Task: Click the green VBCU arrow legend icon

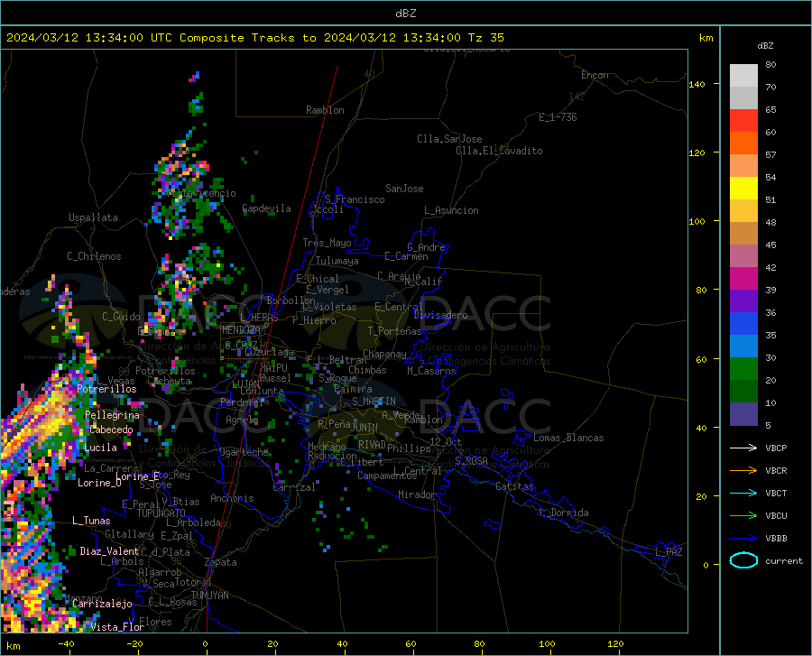Action: (743, 516)
